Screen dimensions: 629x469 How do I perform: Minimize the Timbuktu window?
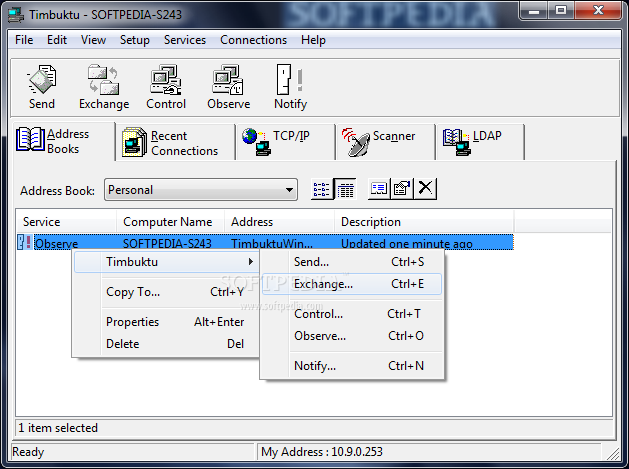tap(534, 10)
